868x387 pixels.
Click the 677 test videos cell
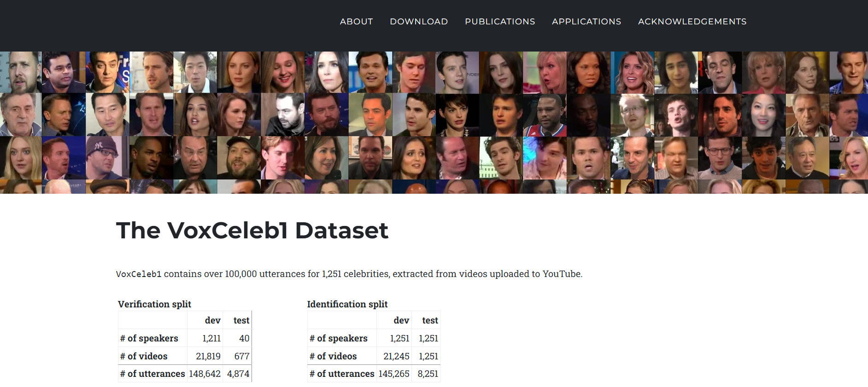click(238, 356)
